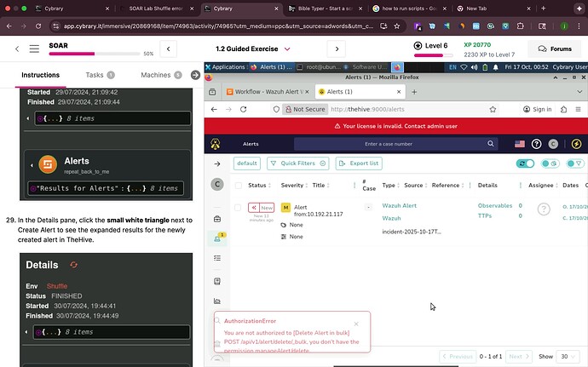Click the sidebar organisation avatar C
Screen dimensions: 588x367
pos(217,184)
